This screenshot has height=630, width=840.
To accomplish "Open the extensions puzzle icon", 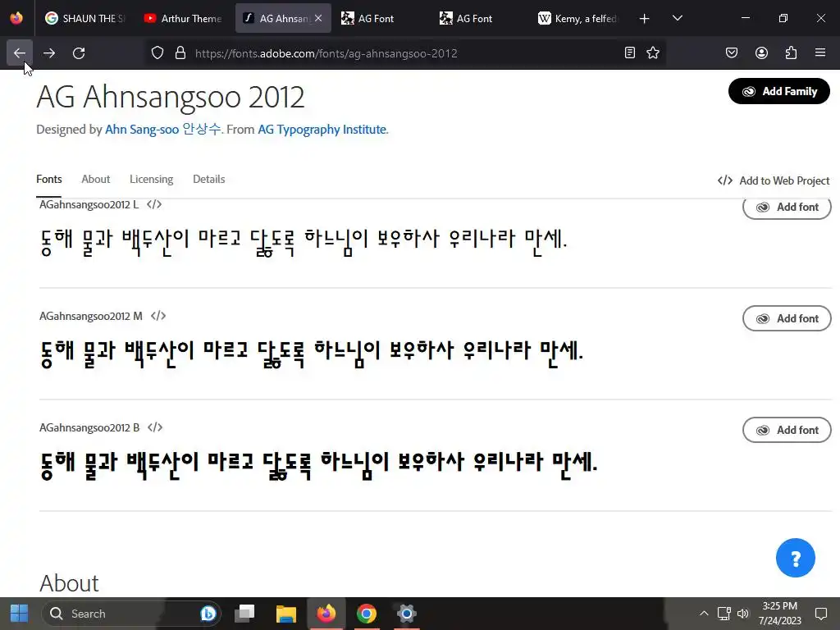I will [792, 52].
